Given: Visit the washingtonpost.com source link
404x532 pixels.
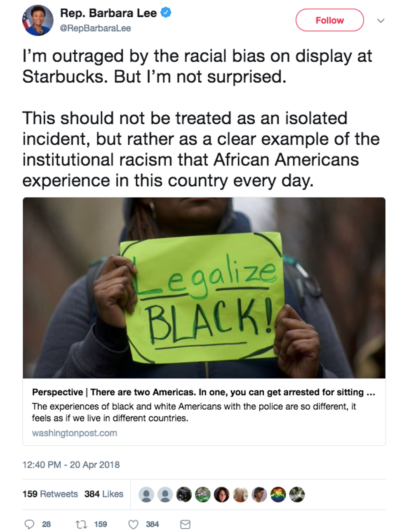Looking at the screenshot, I should coord(75,433).
